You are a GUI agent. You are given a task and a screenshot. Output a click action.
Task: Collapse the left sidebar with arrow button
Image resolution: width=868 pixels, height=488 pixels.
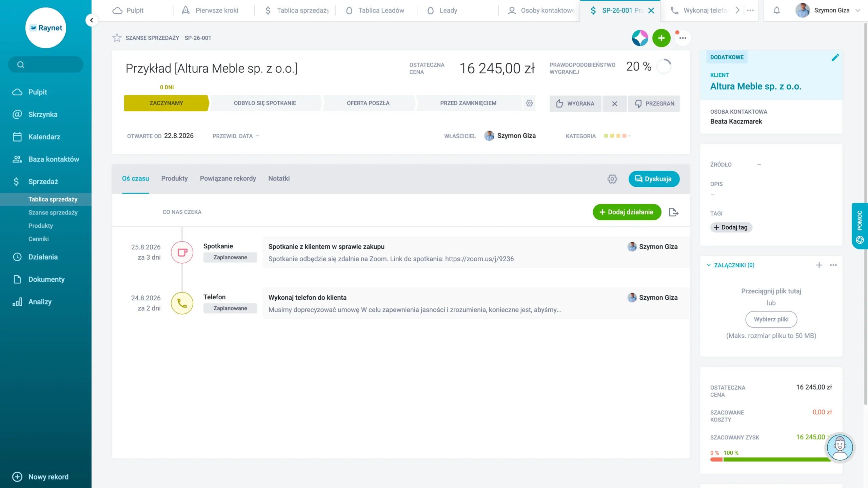(91, 20)
